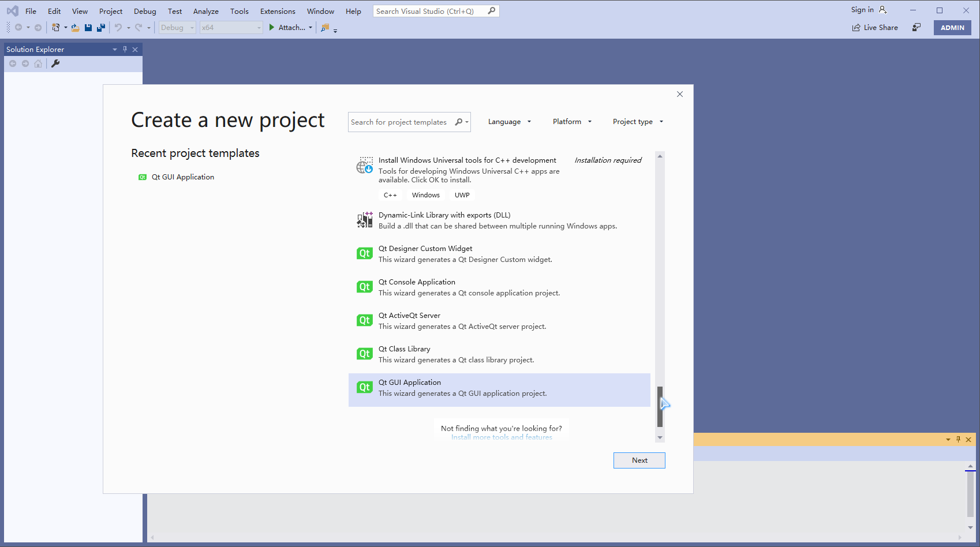This screenshot has width=980, height=547.
Task: Click the Find in Files toolbar icon
Action: (x=325, y=27)
